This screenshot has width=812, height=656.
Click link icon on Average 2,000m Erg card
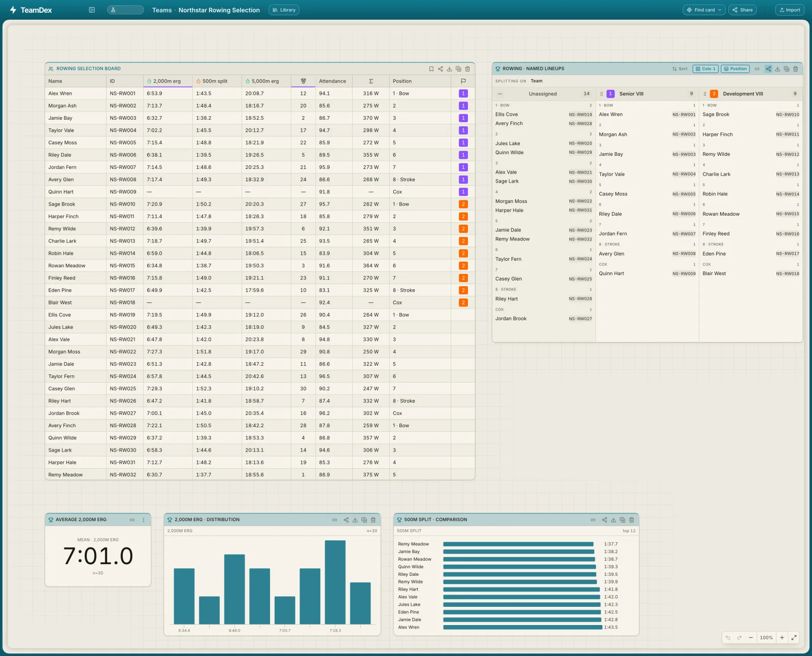coord(132,520)
